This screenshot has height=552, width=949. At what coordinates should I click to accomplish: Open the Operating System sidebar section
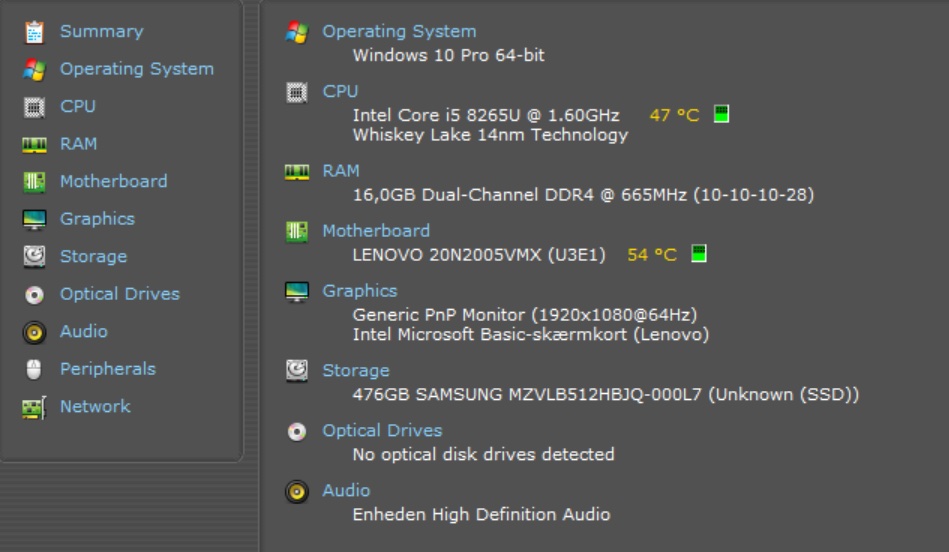(136, 69)
